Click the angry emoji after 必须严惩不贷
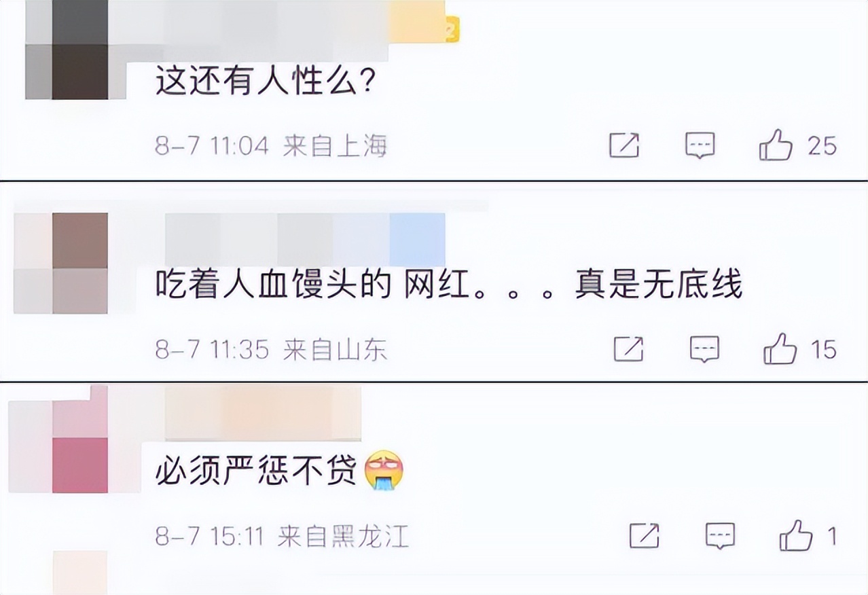The image size is (868, 595). pyautogui.click(x=384, y=472)
